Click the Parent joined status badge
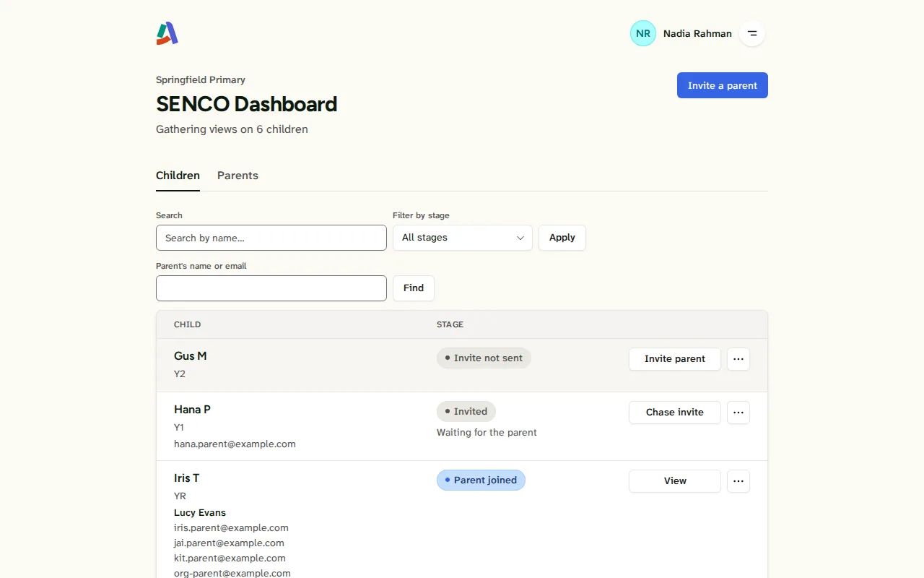Screen dimensions: 924x578 coord(481,480)
